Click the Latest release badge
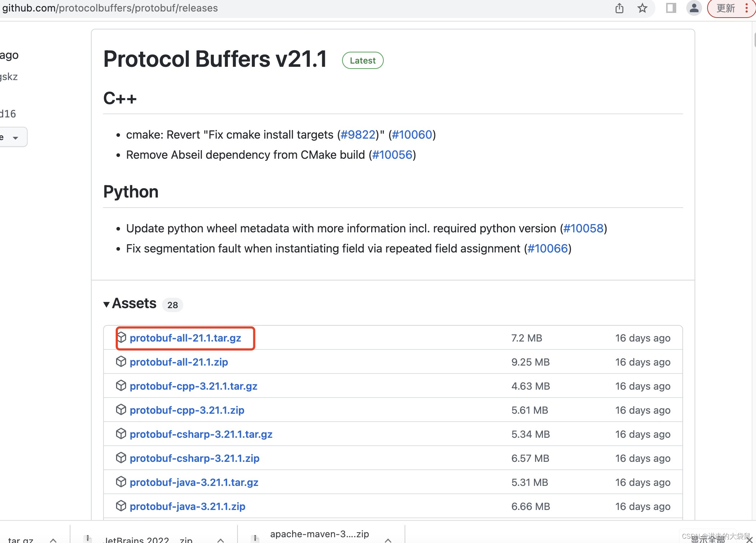The height and width of the screenshot is (543, 756). (x=363, y=60)
